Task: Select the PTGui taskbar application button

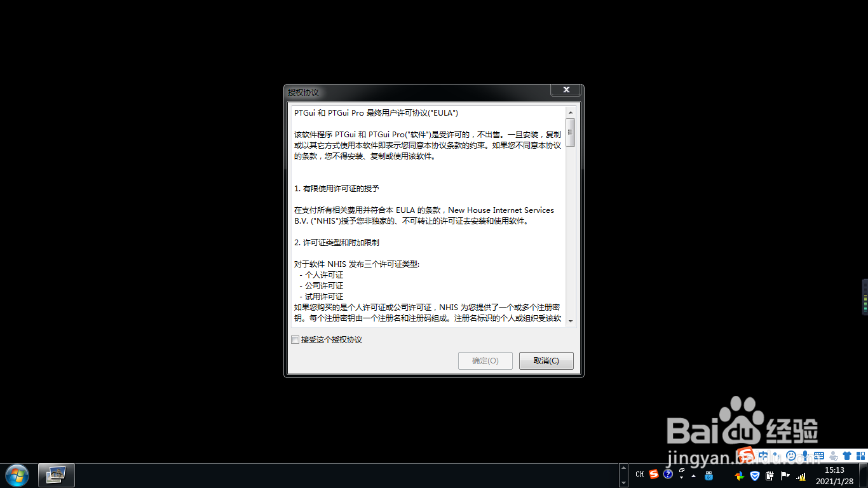Action: 57,475
